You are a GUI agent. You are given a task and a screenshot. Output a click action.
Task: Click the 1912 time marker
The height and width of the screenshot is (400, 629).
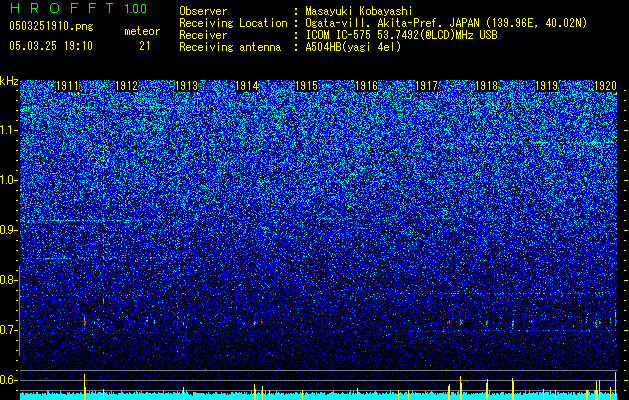[127, 86]
